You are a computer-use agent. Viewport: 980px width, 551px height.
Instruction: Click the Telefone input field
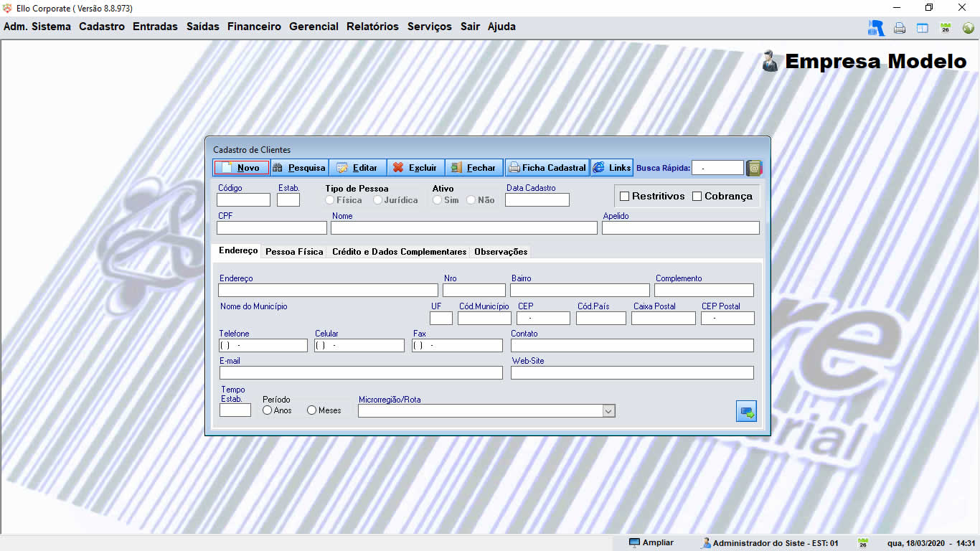tap(263, 345)
